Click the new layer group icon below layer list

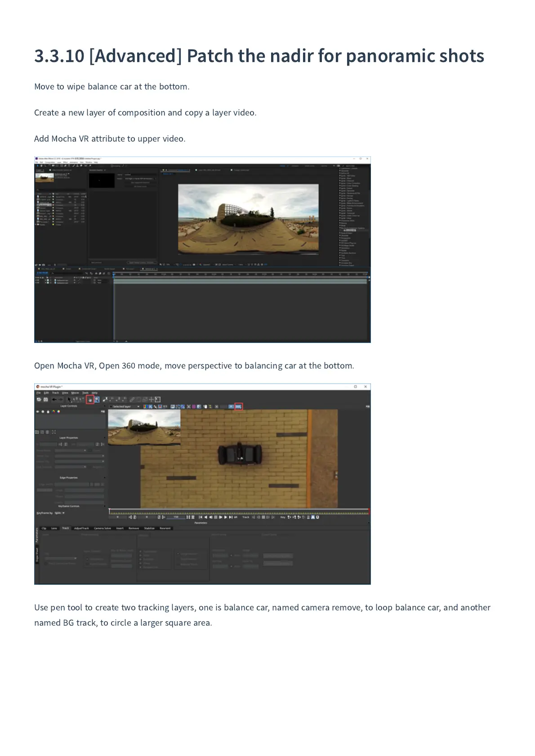[x=37, y=432]
